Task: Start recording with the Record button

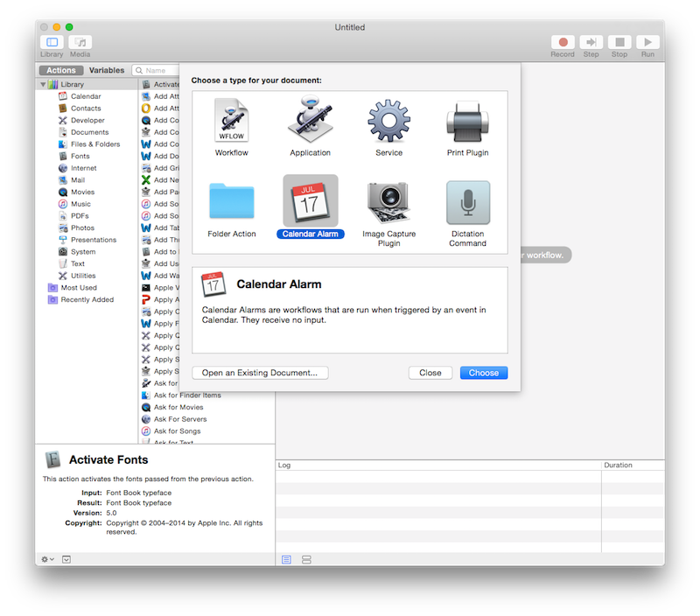Action: pos(563,42)
